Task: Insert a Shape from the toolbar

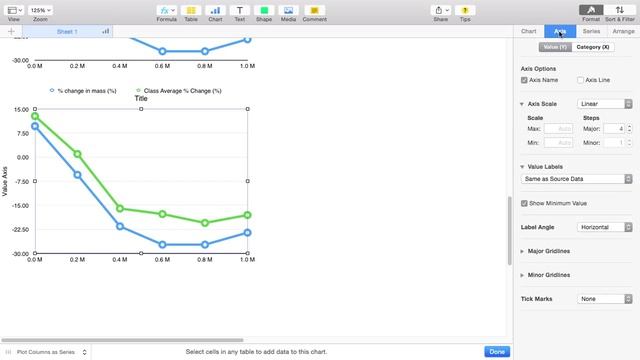Action: point(264,11)
